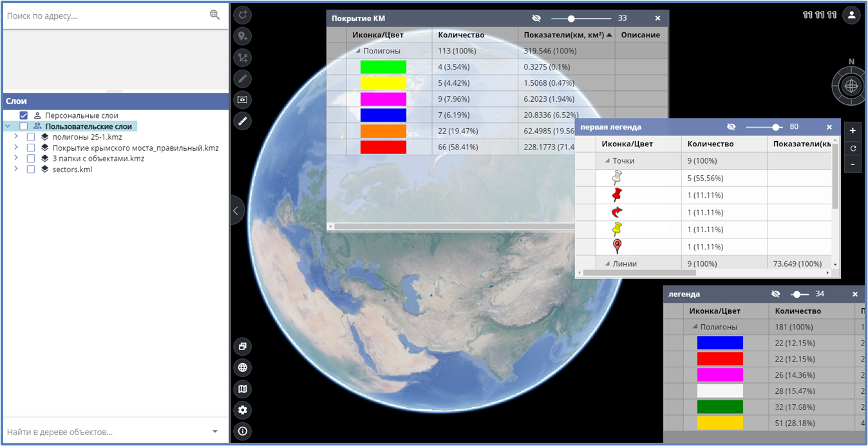The width and height of the screenshot is (868, 446).
Task: Open the object tree search dropdown arrow
Action: click(215, 432)
